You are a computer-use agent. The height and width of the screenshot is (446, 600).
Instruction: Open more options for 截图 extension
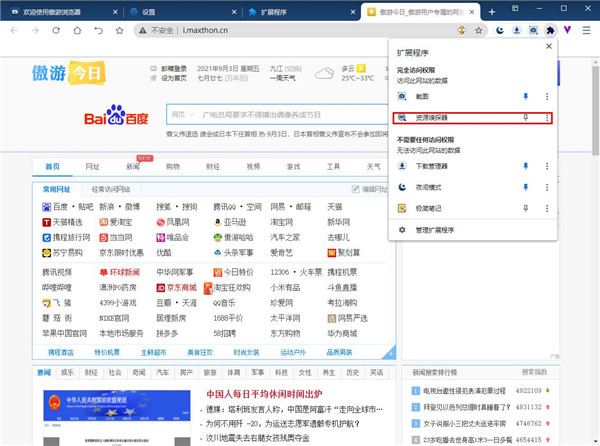point(546,96)
